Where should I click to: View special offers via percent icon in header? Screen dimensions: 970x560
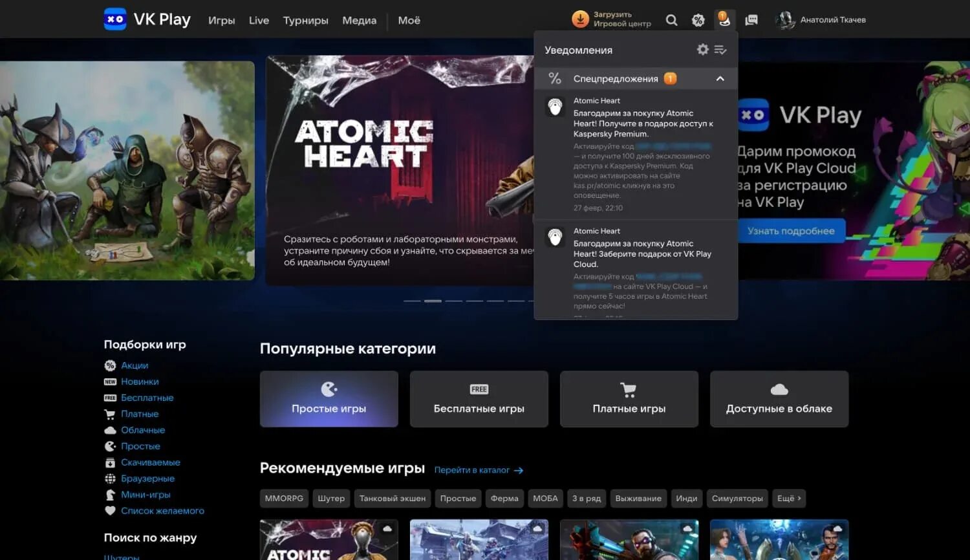(698, 20)
